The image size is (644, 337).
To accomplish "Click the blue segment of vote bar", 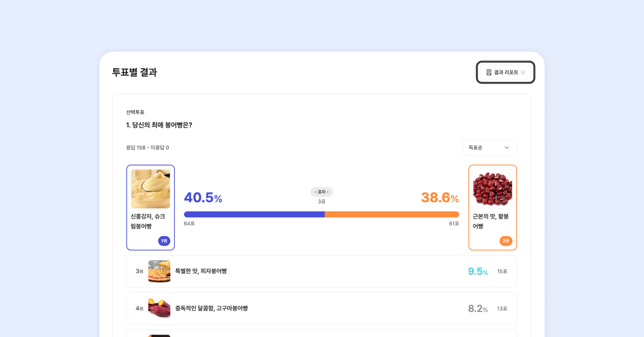I will tap(254, 214).
